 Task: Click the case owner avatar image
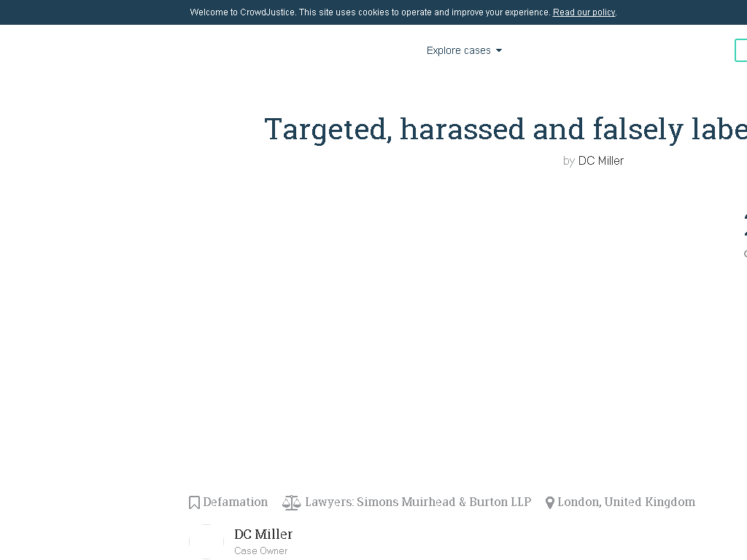click(206, 542)
